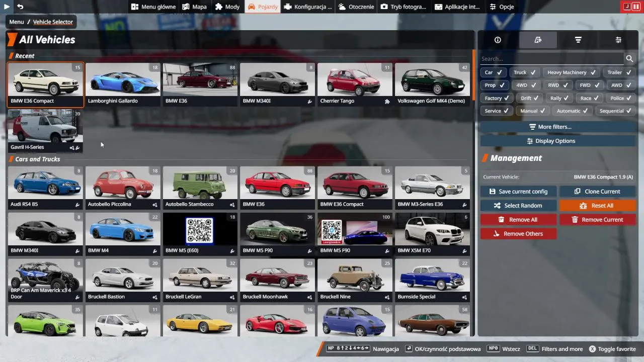Click orange Reset All button
This screenshot has width=644, height=362.
coord(597,206)
